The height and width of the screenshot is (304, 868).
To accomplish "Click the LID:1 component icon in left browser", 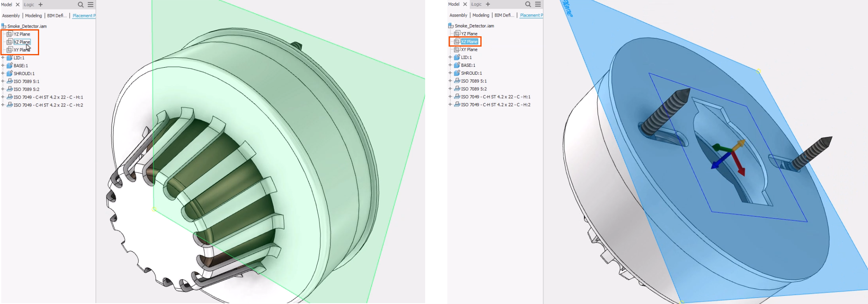I will click(9, 58).
